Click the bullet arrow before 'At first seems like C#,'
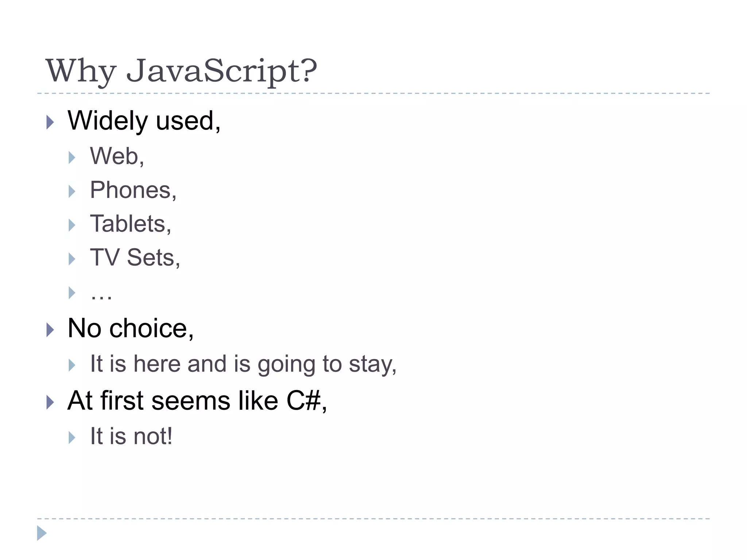747x560 pixels. pos(50,402)
